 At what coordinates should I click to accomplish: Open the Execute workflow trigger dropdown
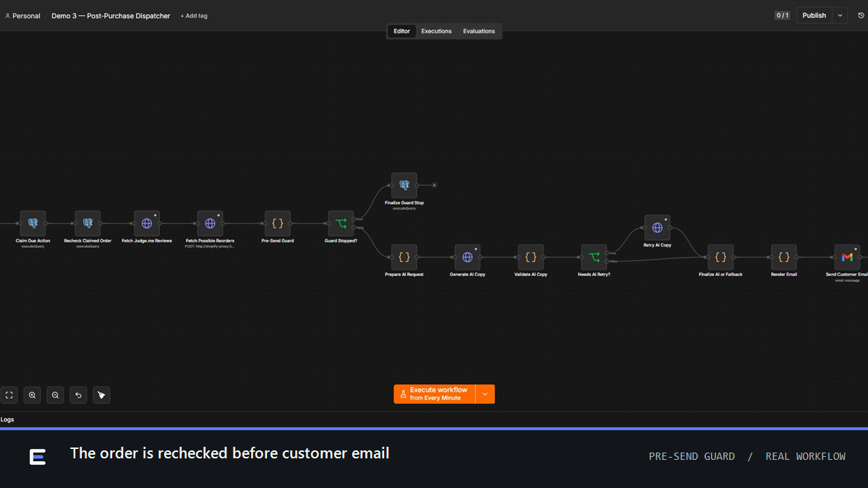coord(485,394)
